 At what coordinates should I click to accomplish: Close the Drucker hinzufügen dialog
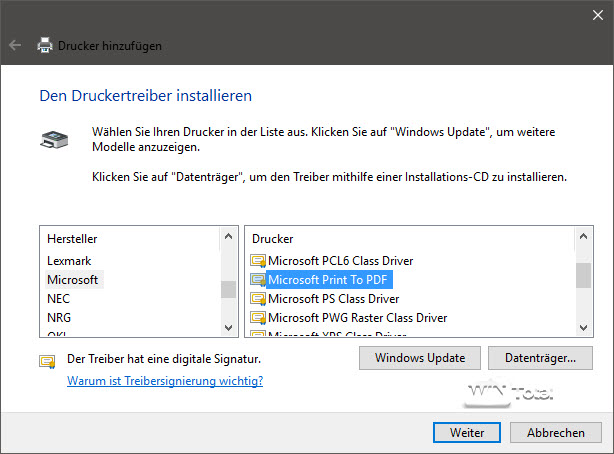(x=598, y=15)
